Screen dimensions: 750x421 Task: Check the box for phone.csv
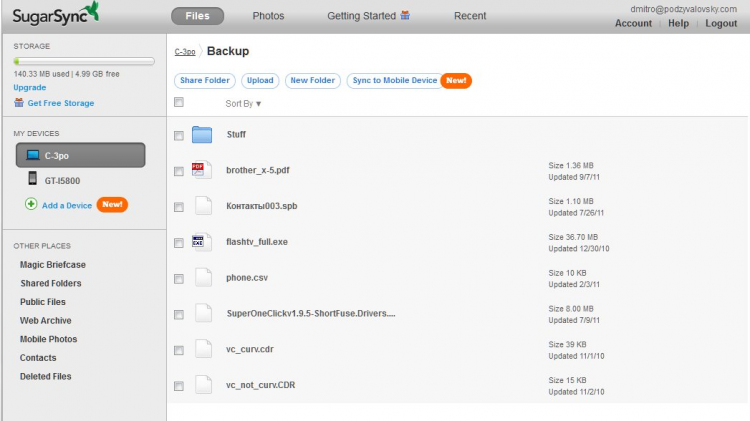pos(179,279)
